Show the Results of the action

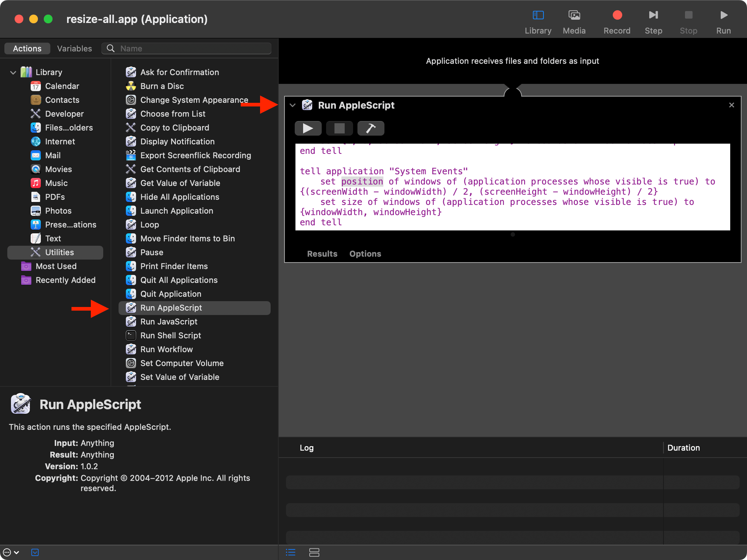(322, 254)
